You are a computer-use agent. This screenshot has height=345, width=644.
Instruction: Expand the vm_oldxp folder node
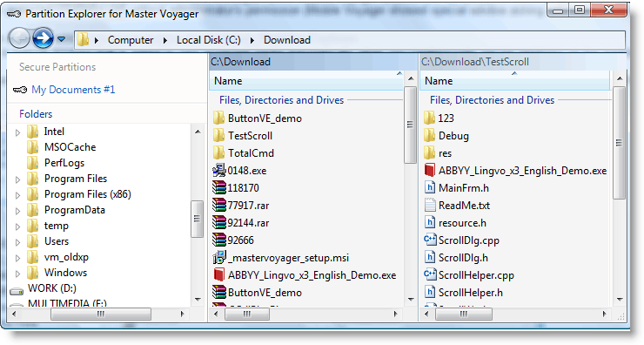[x=17, y=258]
